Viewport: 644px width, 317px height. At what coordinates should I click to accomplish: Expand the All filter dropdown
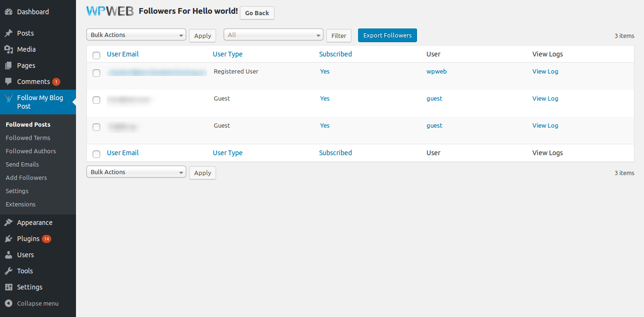coord(273,35)
